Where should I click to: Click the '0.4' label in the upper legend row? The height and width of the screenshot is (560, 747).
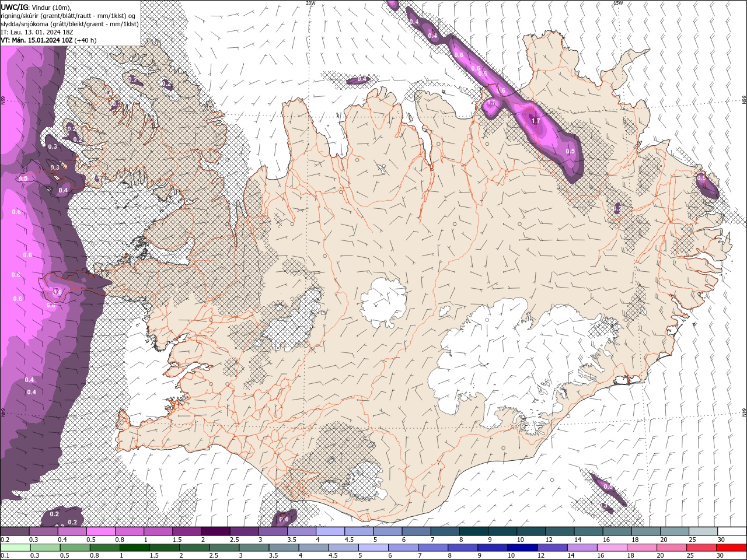[62, 540]
